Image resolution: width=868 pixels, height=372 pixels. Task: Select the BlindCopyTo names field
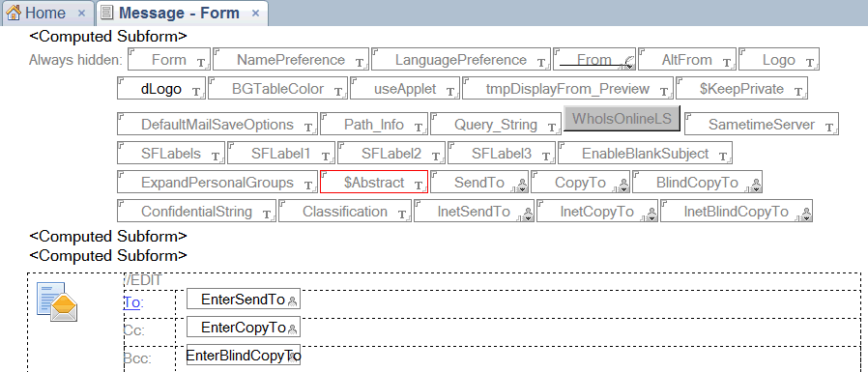[x=698, y=182]
